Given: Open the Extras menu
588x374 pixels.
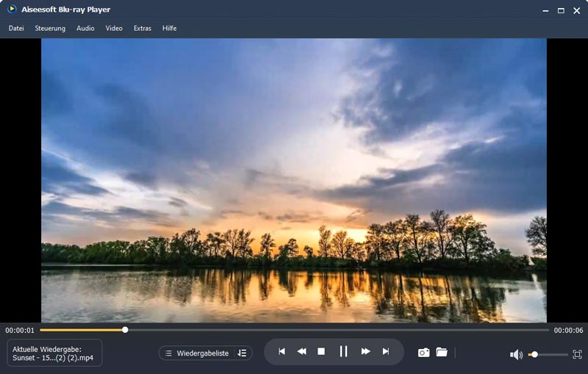Looking at the screenshot, I should click(143, 28).
